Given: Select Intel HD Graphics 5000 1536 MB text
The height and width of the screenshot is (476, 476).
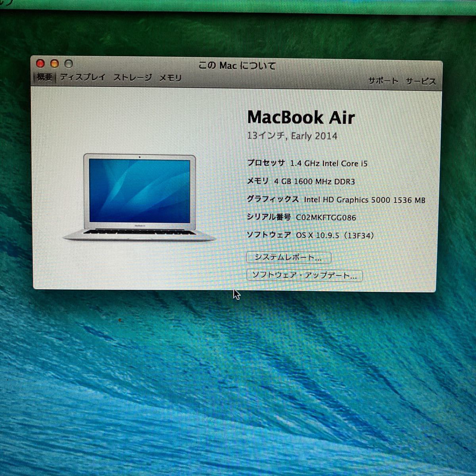Looking at the screenshot, I should (365, 200).
